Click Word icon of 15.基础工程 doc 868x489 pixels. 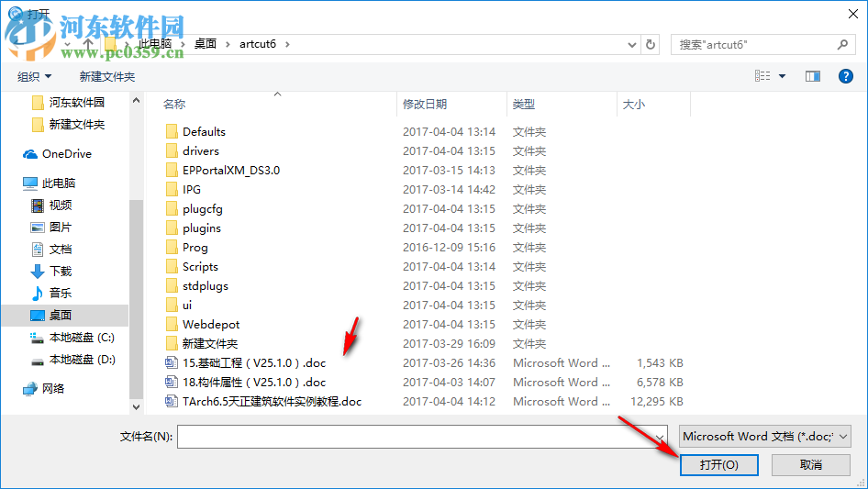click(171, 362)
